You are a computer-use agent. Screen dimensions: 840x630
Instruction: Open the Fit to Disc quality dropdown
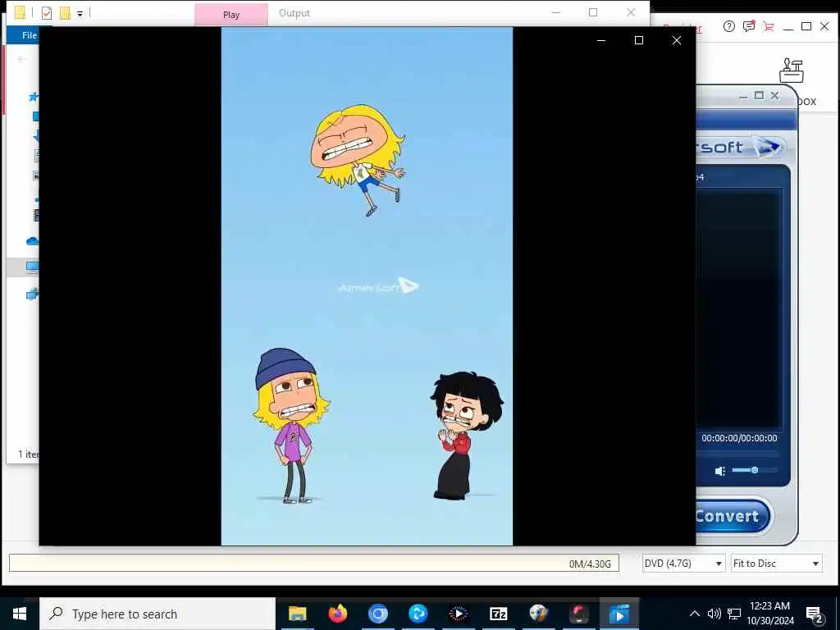pos(776,563)
